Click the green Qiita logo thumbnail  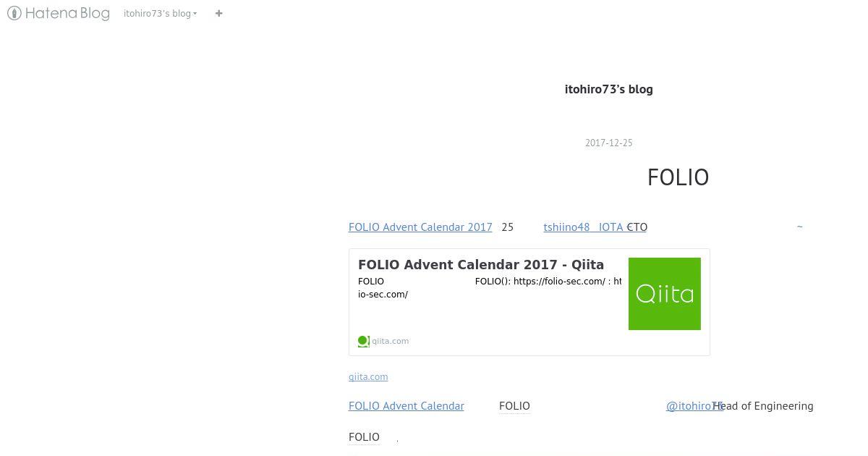[x=664, y=293]
